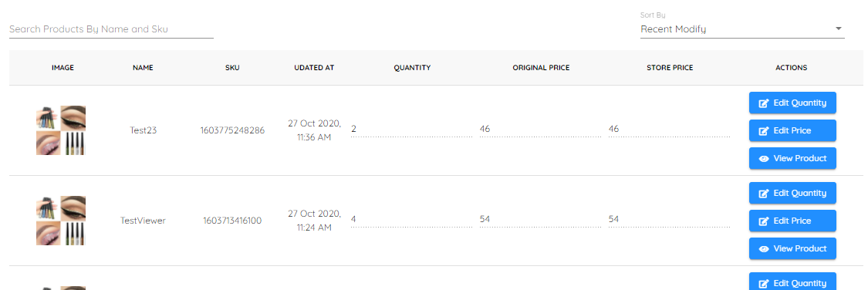The height and width of the screenshot is (290, 868).
Task: Click the TestViewer quantity field showing 4
Action: pyautogui.click(x=411, y=219)
